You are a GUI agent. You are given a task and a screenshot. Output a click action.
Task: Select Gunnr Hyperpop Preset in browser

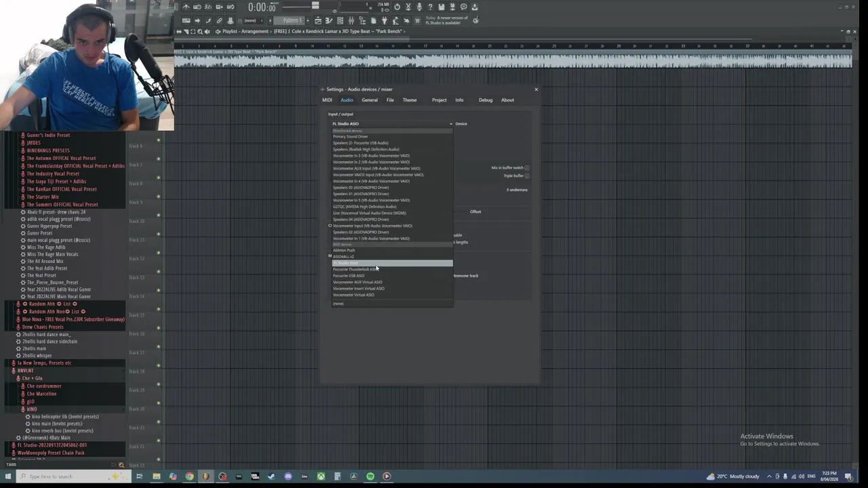49,226
